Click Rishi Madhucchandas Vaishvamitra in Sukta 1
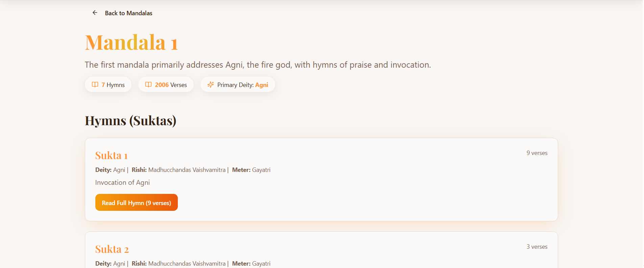The height and width of the screenshot is (268, 644). click(x=186, y=170)
